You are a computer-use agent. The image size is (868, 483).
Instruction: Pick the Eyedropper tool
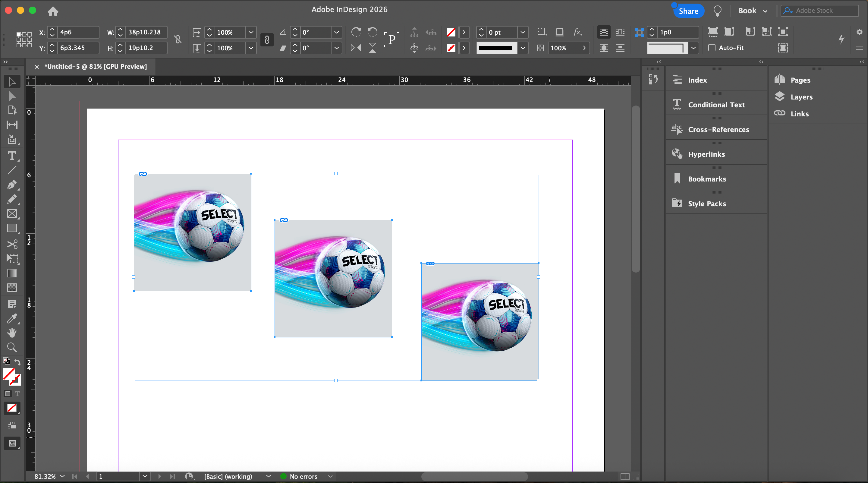point(12,318)
